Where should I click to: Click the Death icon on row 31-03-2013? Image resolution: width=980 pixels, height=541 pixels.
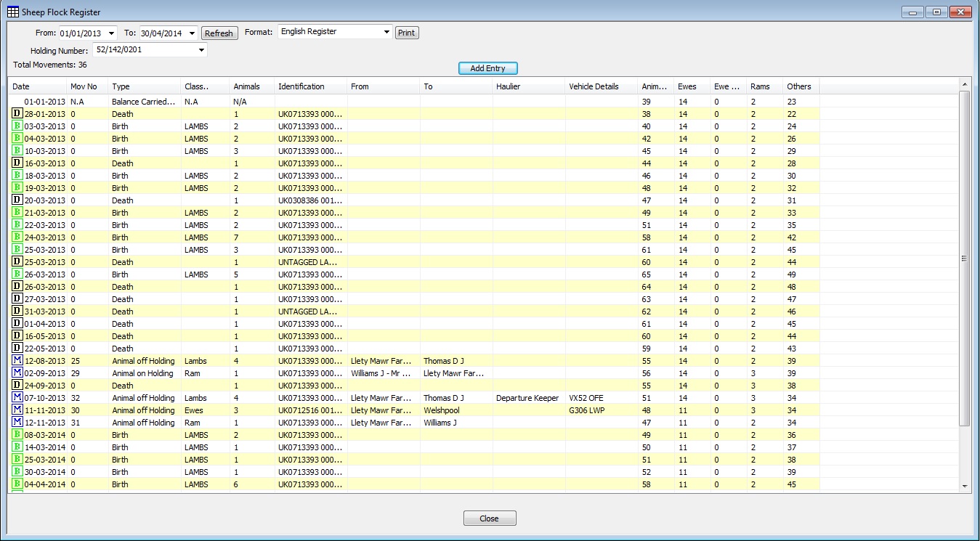coord(17,312)
